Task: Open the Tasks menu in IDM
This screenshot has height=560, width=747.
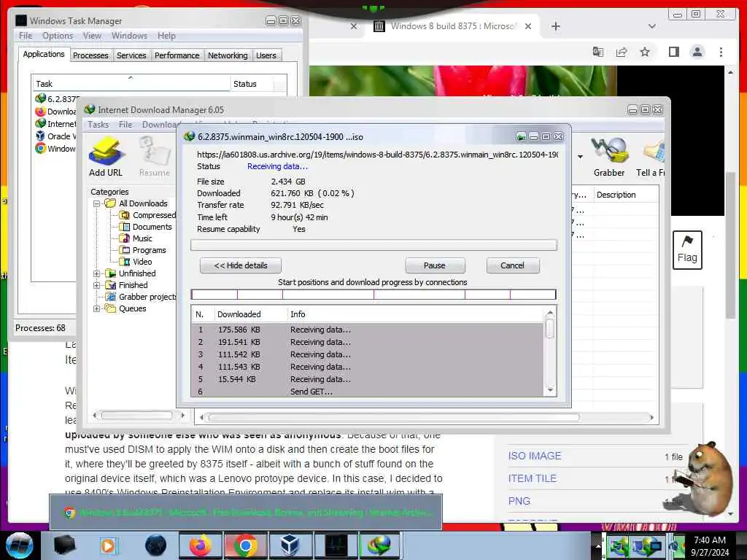Action: (x=98, y=124)
